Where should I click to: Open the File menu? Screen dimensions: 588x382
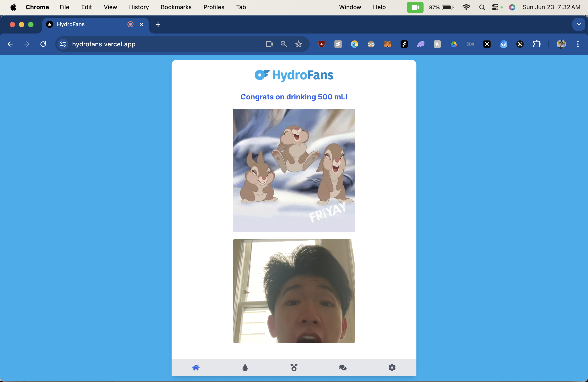[x=65, y=7]
